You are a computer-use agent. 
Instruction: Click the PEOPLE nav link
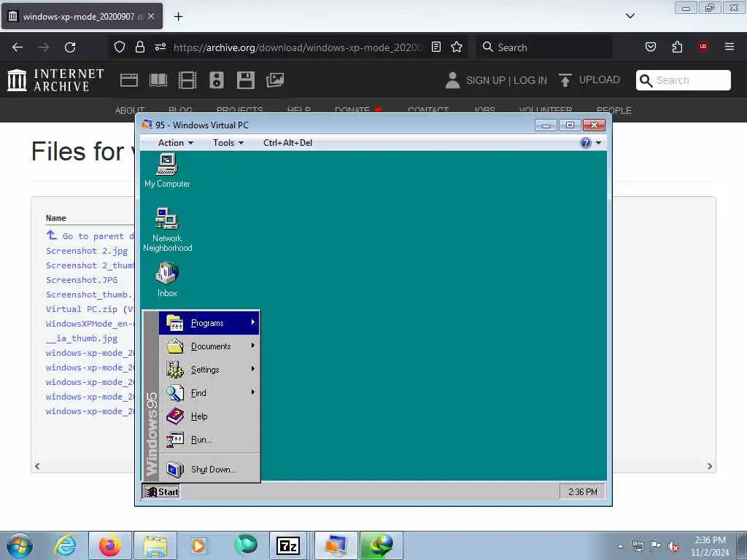pyautogui.click(x=614, y=111)
